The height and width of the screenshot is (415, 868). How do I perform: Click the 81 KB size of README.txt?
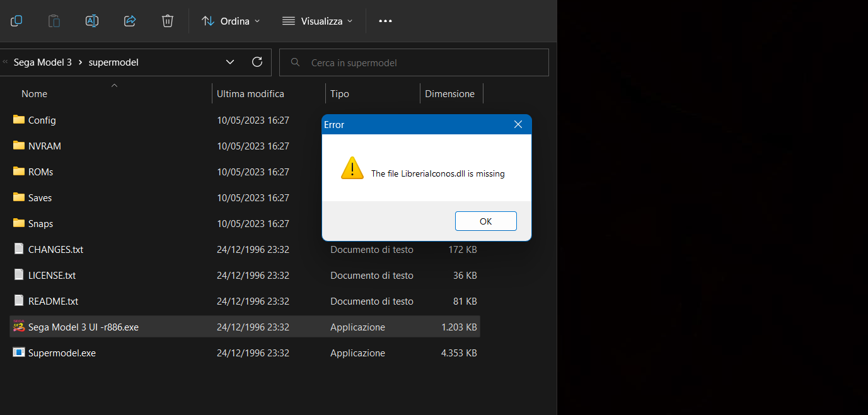(465, 301)
